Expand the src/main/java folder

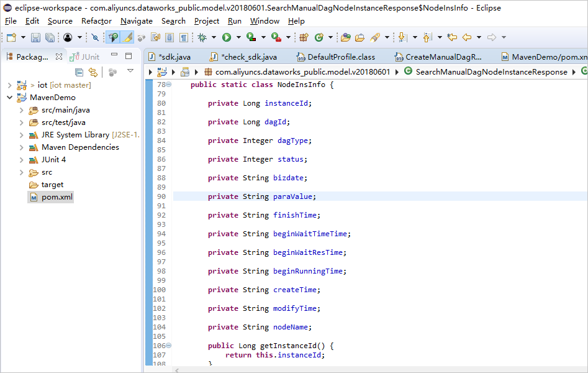(21, 110)
